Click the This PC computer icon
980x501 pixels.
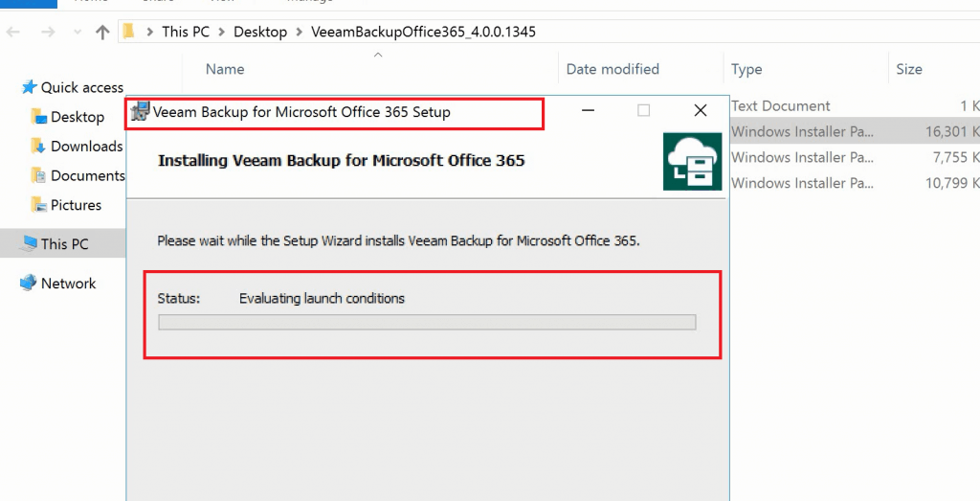click(x=29, y=244)
